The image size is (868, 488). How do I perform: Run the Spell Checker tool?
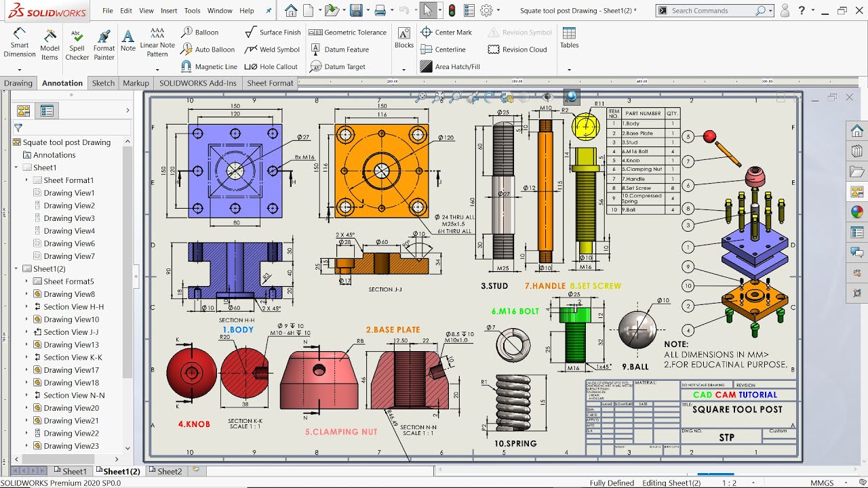click(x=77, y=45)
